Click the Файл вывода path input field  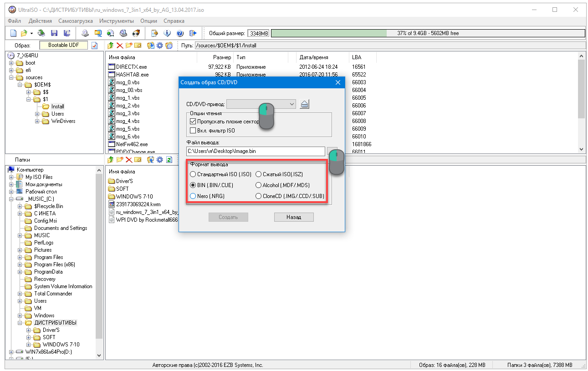pyautogui.click(x=256, y=152)
